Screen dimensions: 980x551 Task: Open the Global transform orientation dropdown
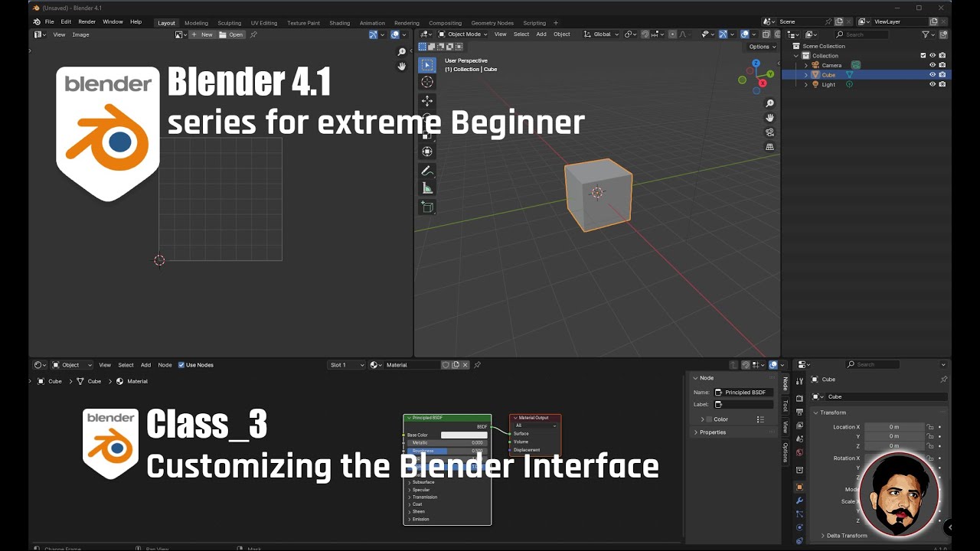(x=601, y=34)
